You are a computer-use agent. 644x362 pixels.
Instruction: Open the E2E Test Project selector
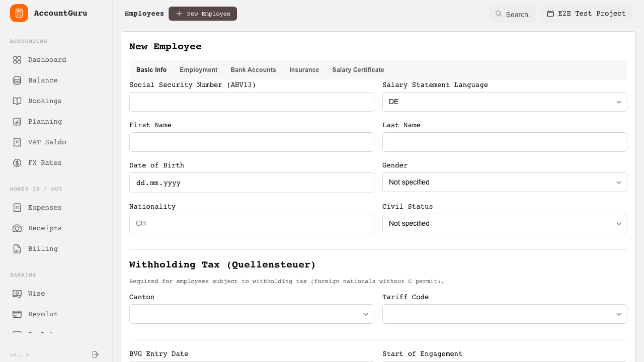[x=586, y=14]
